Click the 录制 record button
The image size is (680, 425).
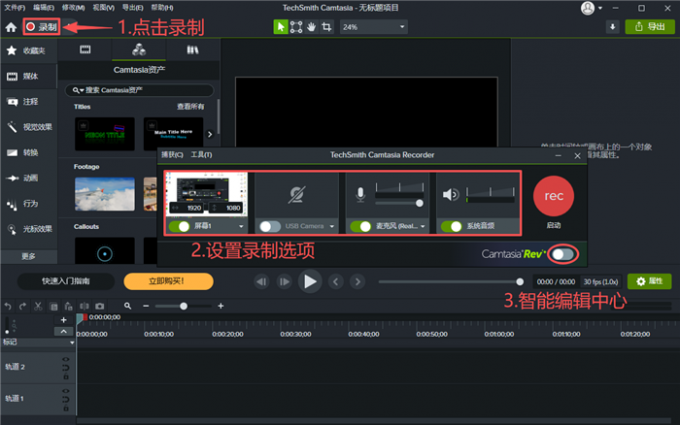pyautogui.click(x=42, y=27)
